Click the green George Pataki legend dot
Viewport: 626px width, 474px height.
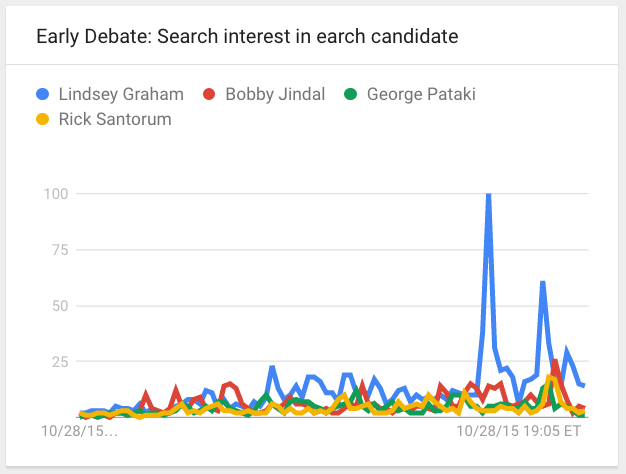click(x=350, y=95)
